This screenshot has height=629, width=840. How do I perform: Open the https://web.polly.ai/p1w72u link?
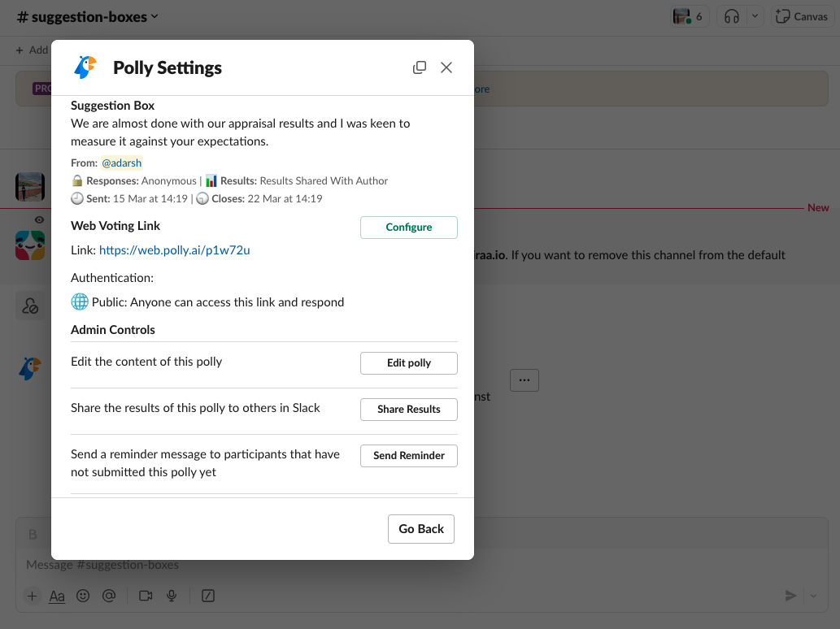click(175, 250)
